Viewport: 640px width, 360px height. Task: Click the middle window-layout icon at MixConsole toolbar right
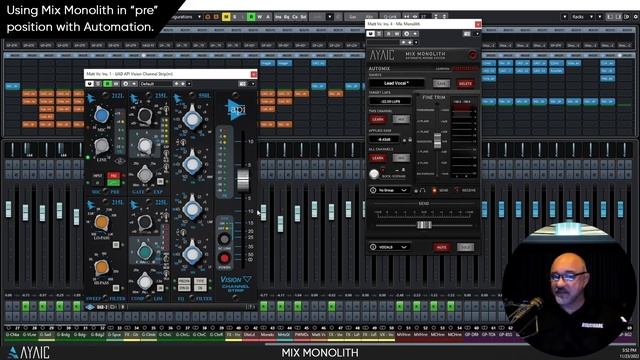click(618, 17)
